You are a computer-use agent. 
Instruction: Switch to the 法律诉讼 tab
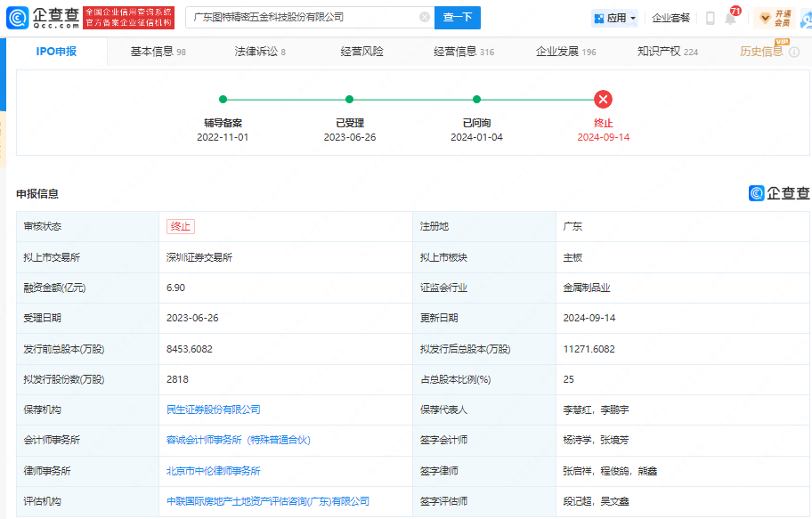(259, 52)
